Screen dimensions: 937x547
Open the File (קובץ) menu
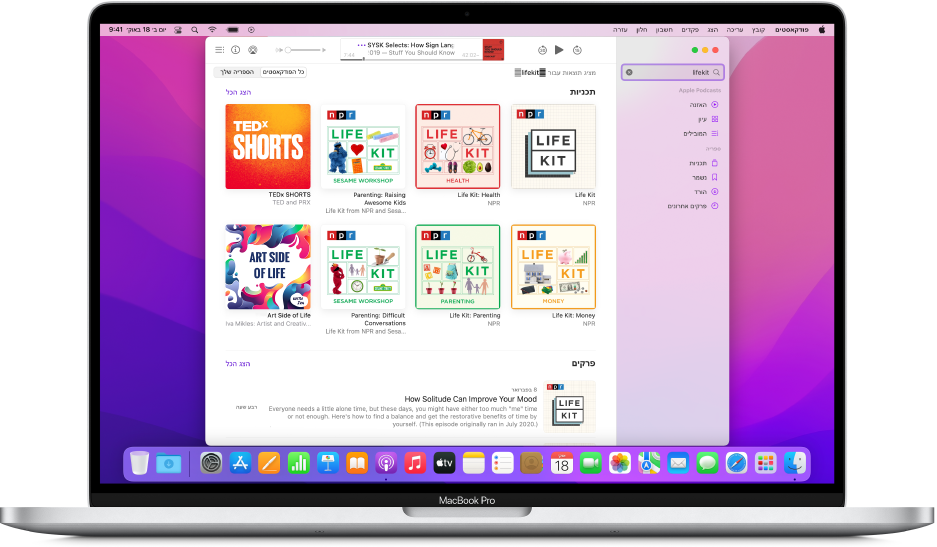758,29
